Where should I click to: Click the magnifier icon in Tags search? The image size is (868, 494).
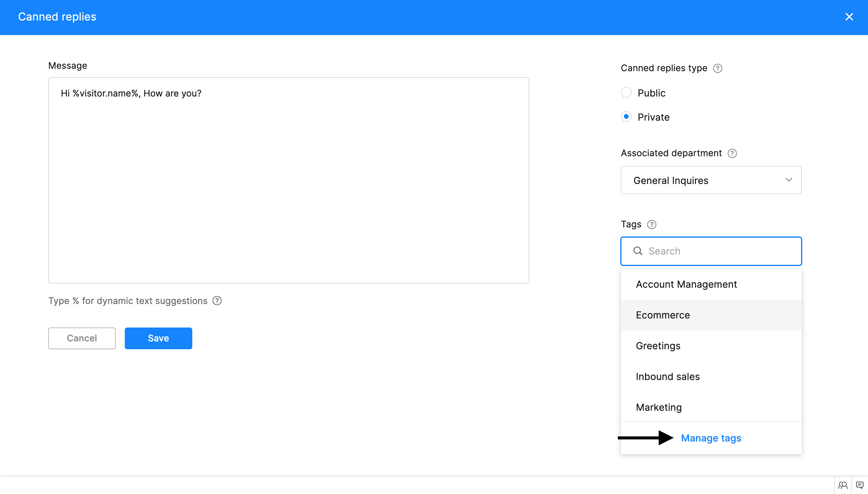638,251
